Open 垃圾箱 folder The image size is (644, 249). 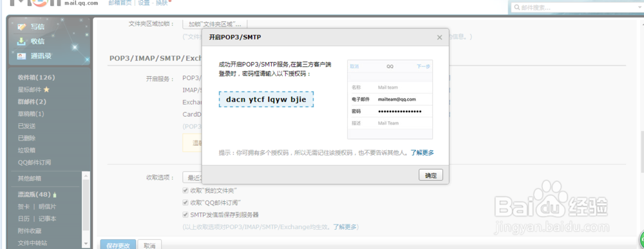click(x=26, y=150)
